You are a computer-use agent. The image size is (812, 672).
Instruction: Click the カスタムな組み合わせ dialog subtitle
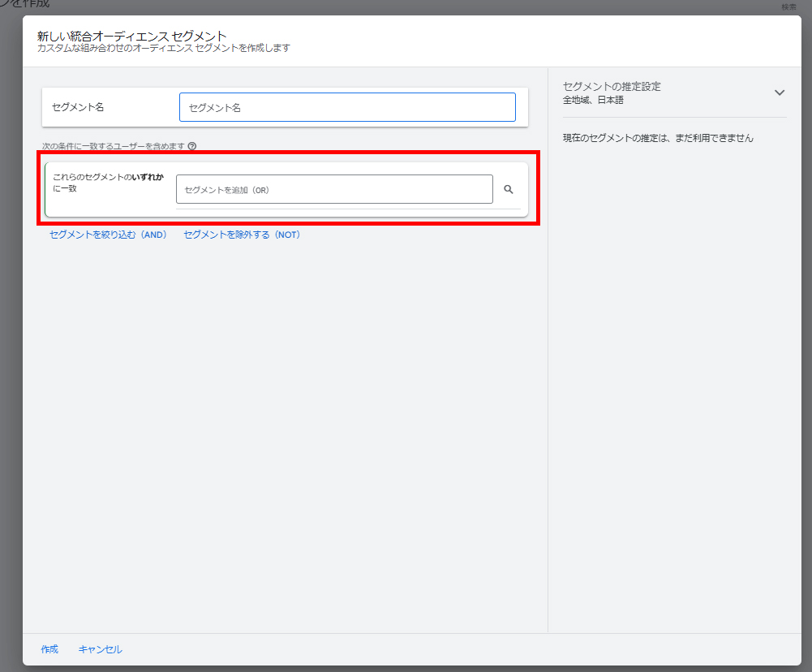163,48
